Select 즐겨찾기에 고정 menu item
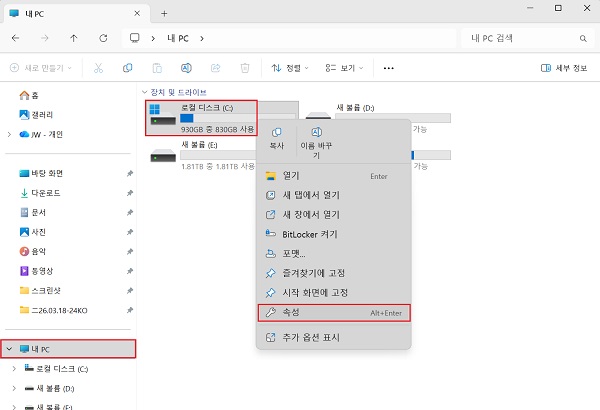Viewport: 600px width, 410px height. pyautogui.click(x=334, y=273)
